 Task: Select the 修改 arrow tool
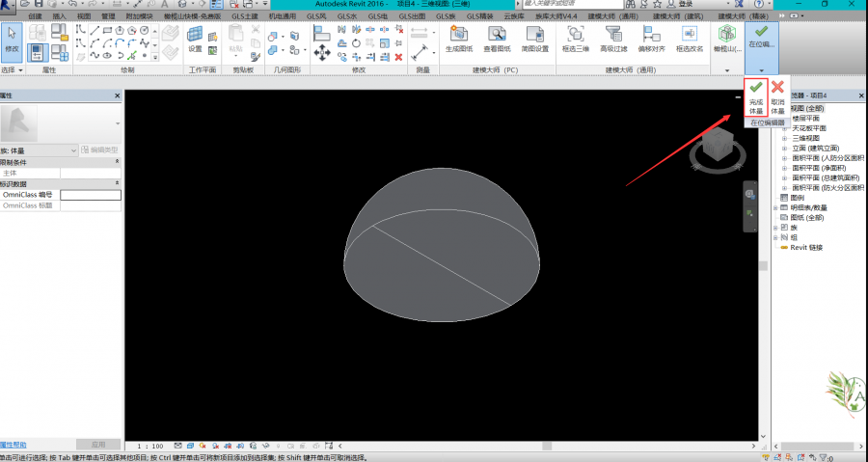tap(12, 39)
